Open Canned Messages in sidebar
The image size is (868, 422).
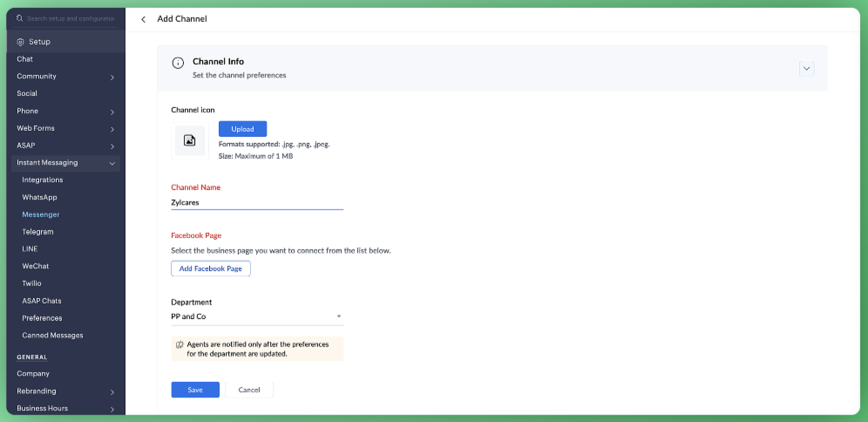[x=53, y=335]
